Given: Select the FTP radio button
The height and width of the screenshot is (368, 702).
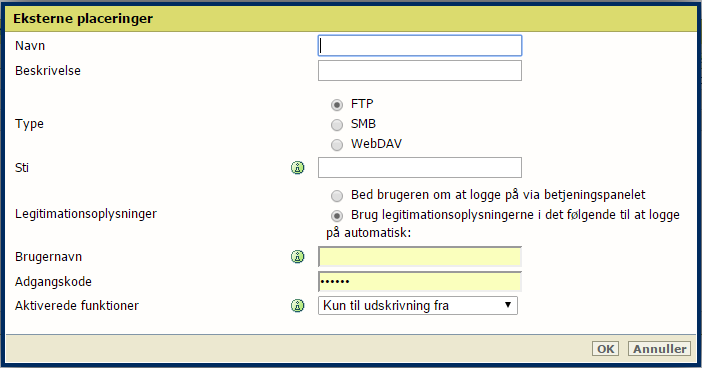Looking at the screenshot, I should click(x=337, y=105).
